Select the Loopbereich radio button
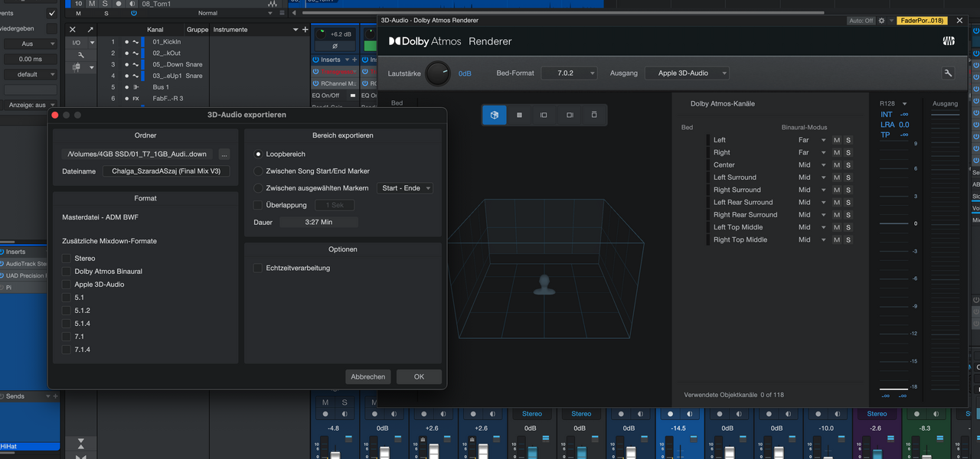The height and width of the screenshot is (459, 980). (258, 155)
